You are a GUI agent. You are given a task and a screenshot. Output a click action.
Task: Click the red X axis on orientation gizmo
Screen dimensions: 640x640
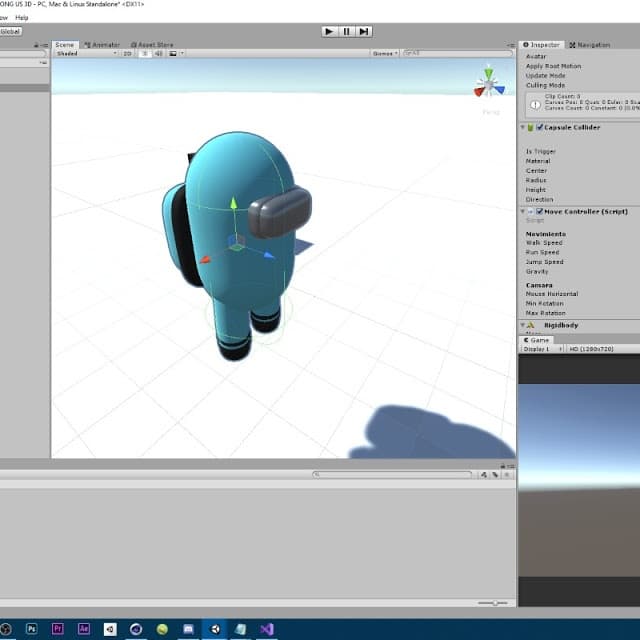[479, 92]
